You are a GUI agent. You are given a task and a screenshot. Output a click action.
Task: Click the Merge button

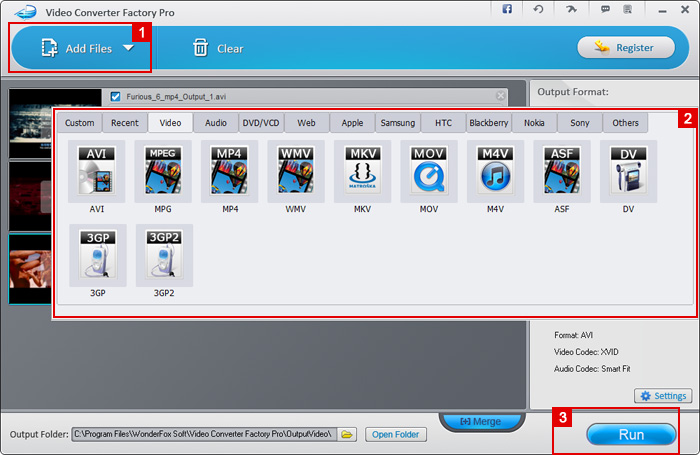[481, 421]
